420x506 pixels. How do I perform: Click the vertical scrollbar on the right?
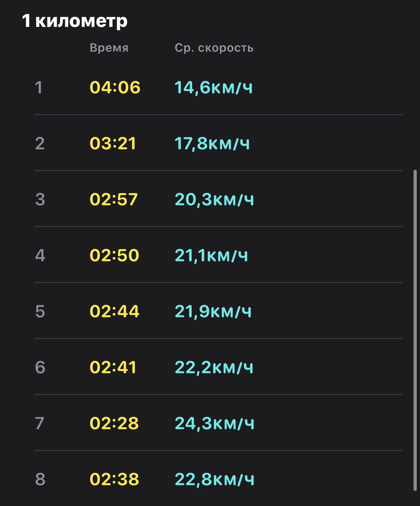pyautogui.click(x=415, y=331)
